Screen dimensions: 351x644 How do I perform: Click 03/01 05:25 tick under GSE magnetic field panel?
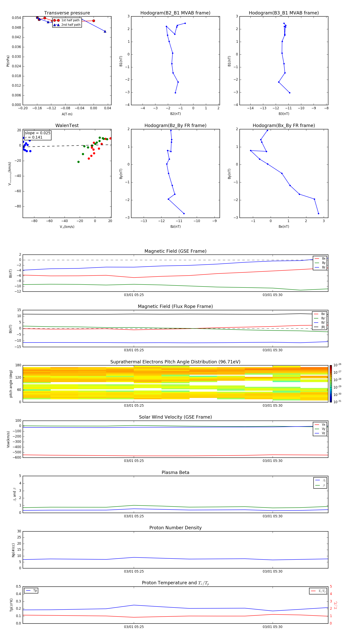134,295
